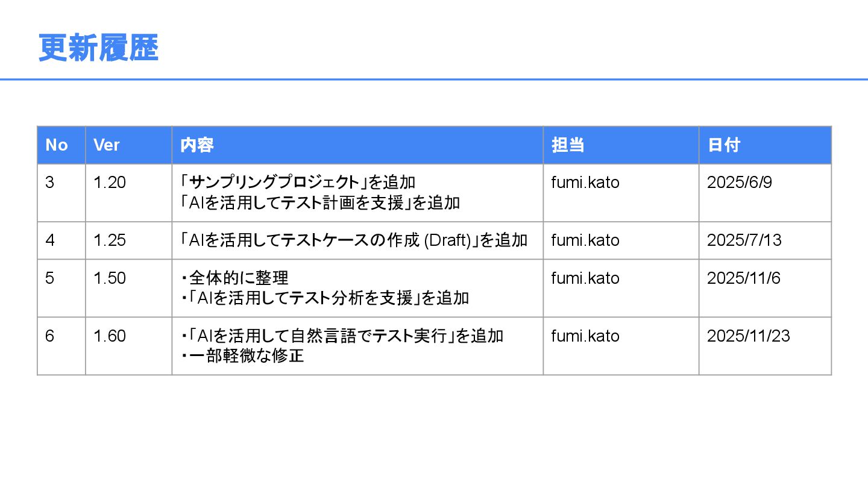
Task: Click the row number 4 cell
Action: [x=50, y=240]
